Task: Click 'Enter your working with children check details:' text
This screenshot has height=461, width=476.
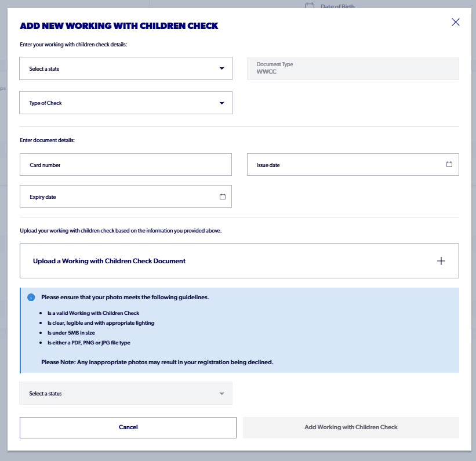Action: point(74,44)
